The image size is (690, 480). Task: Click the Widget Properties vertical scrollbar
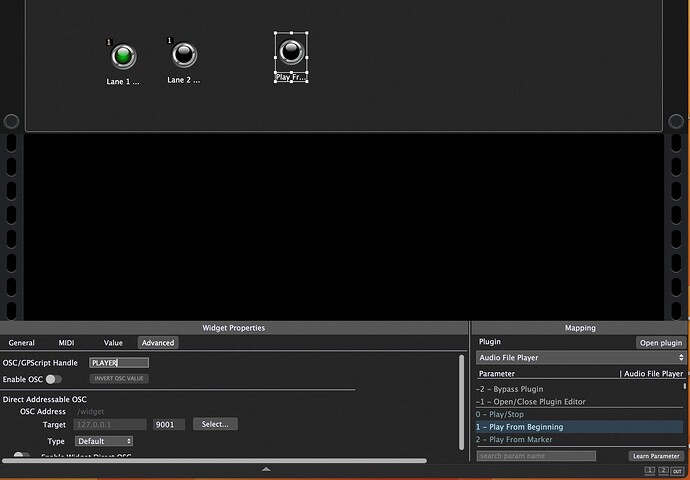click(x=461, y=402)
